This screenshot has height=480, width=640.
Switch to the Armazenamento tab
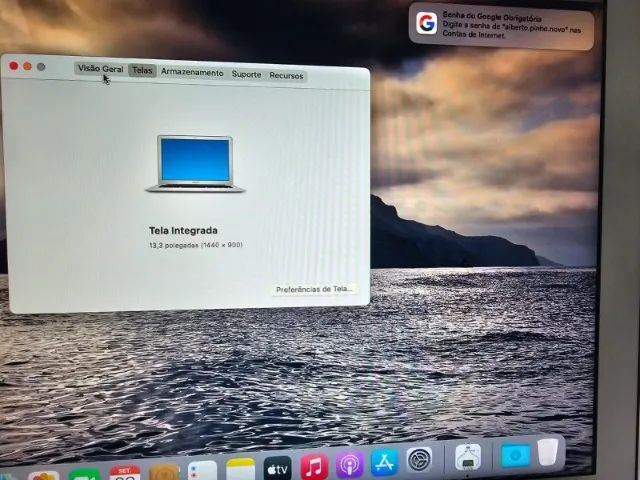[192, 72]
